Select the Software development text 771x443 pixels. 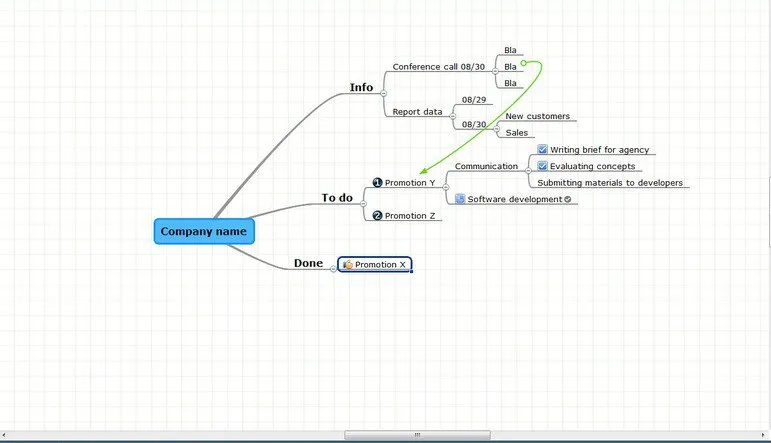pyautogui.click(x=514, y=199)
